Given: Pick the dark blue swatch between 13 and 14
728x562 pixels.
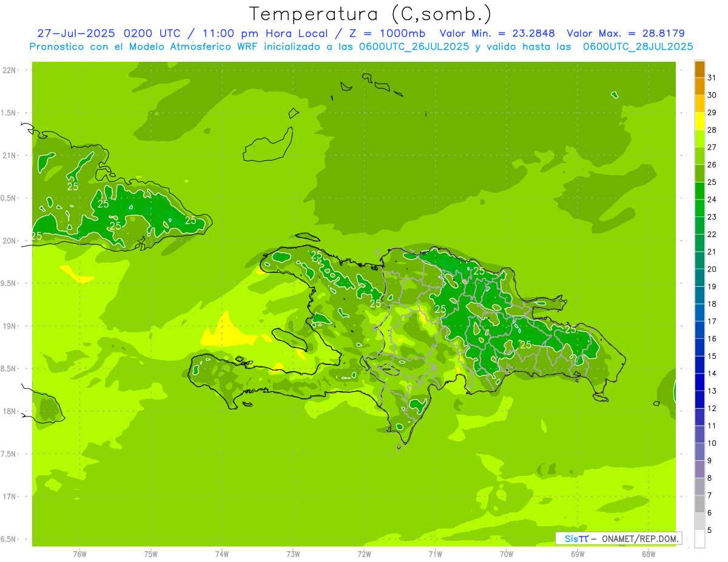Looking at the screenshot, I should [699, 382].
